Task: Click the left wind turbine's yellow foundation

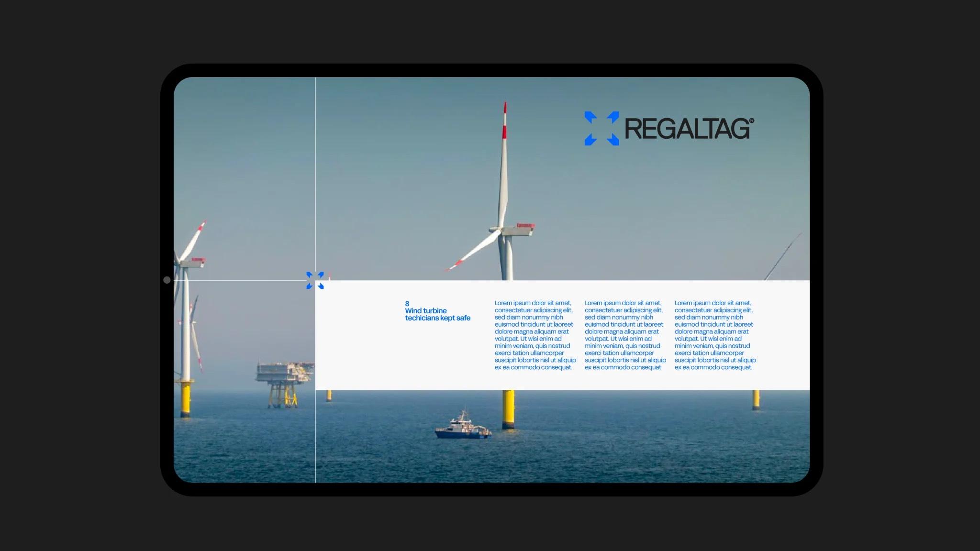Action: (185, 398)
